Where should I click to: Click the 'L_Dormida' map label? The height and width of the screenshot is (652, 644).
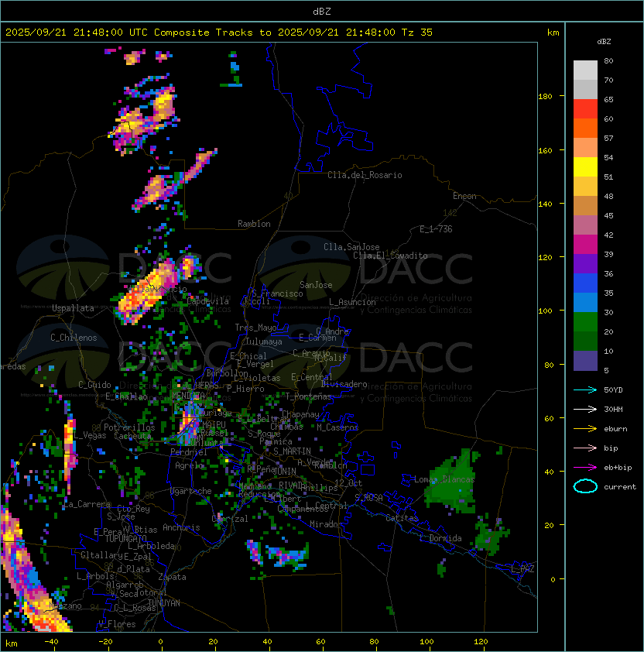(x=440, y=538)
